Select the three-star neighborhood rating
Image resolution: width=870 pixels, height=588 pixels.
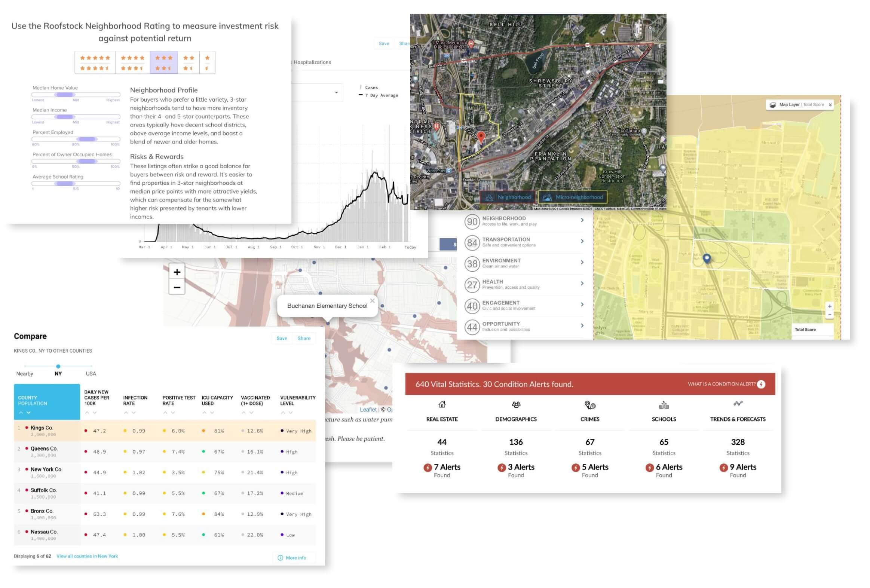coord(163,62)
